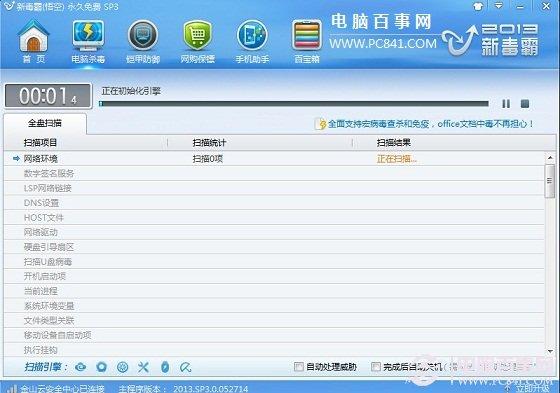Screen dimensions: 560x393
Task: Enable the 完成后自动关机 checkbox
Action: point(376,367)
